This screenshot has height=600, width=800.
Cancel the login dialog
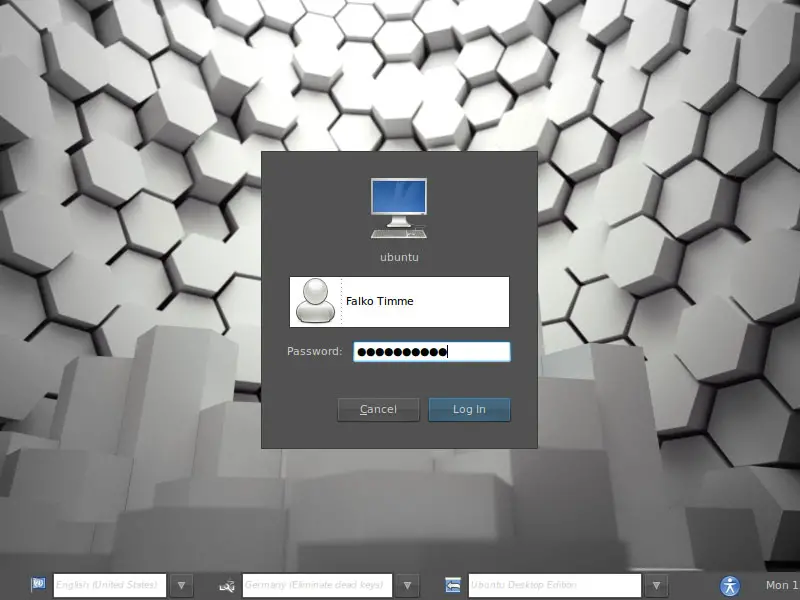(378, 410)
